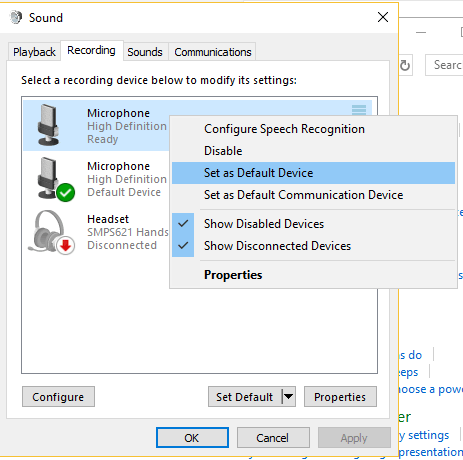463x460 pixels.
Task: Open Properties from the context menu
Action: pos(313,275)
